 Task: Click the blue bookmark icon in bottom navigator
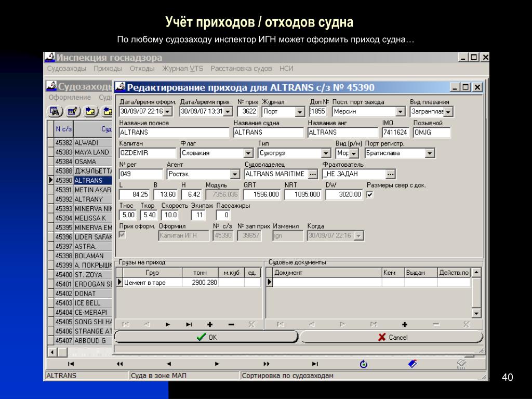pos(413,364)
